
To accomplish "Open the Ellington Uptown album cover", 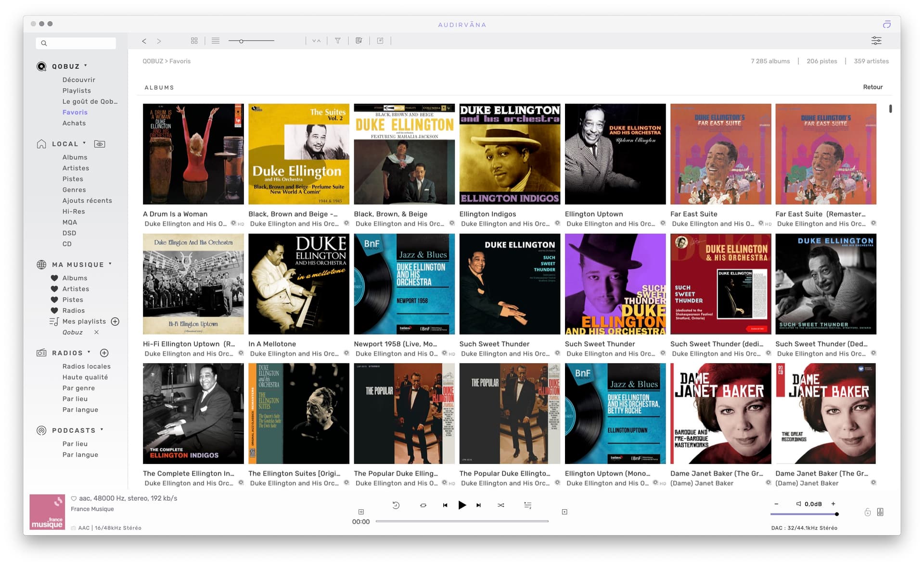I will coord(615,154).
